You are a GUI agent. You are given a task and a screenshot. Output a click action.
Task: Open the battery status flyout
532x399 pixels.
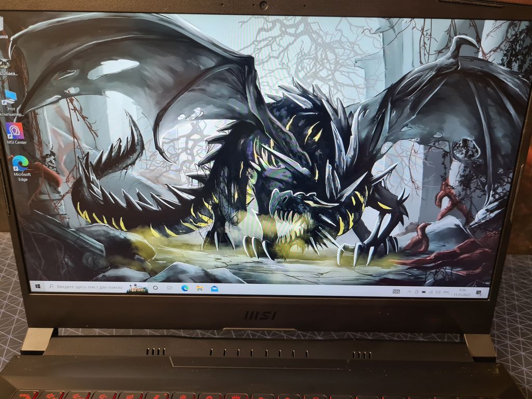coord(423,292)
